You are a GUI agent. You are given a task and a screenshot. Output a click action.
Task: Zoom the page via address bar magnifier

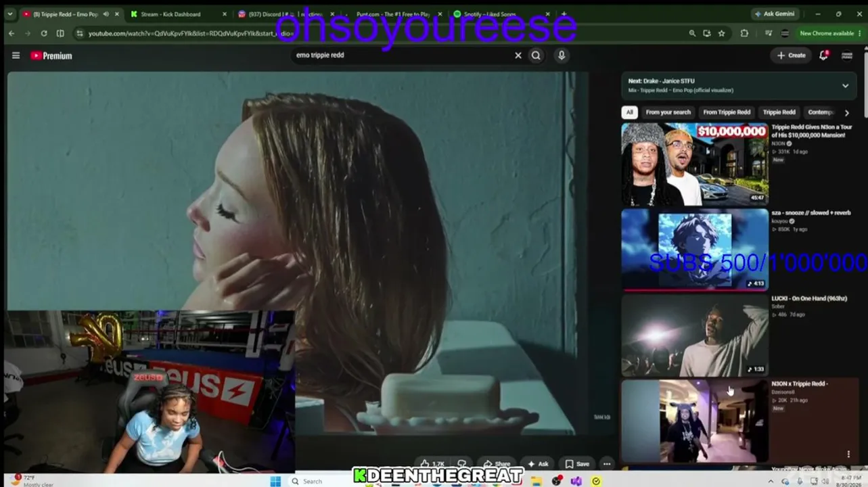tap(692, 33)
